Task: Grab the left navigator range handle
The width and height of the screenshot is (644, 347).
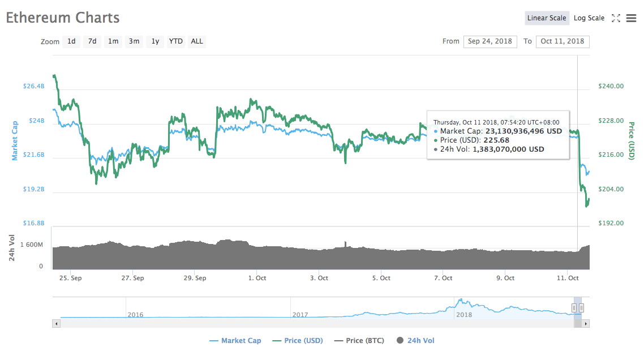Action: 574,307
